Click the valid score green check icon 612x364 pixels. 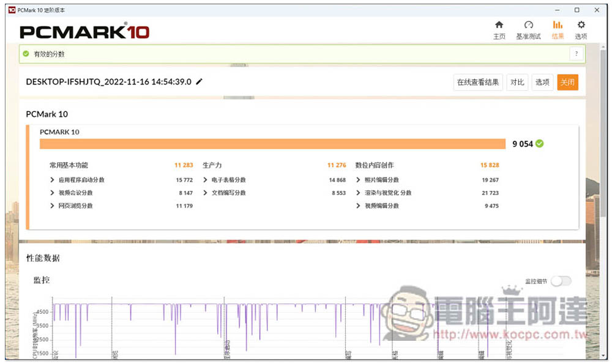tap(26, 54)
